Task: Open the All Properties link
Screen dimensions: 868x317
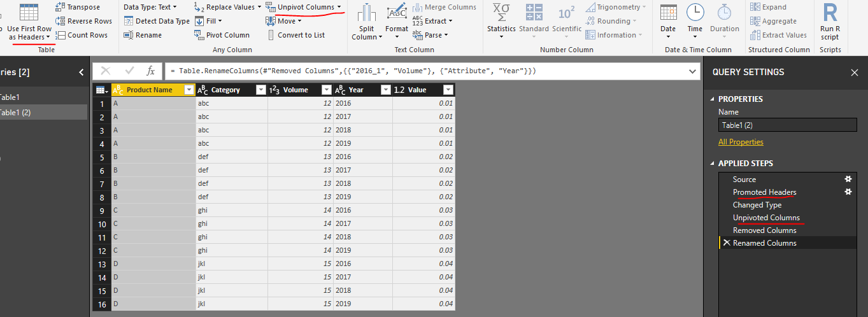Action: pyautogui.click(x=741, y=142)
